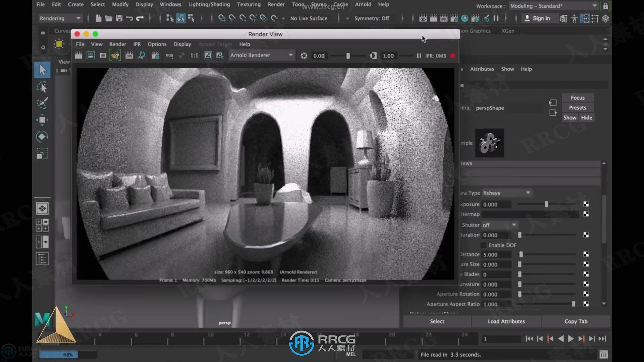The image size is (644, 362).
Task: Open the Shutter off dropdown
Action: point(500,225)
